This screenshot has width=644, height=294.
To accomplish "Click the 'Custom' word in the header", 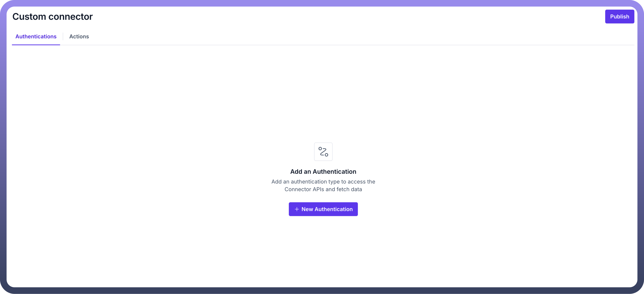I will [x=29, y=17].
